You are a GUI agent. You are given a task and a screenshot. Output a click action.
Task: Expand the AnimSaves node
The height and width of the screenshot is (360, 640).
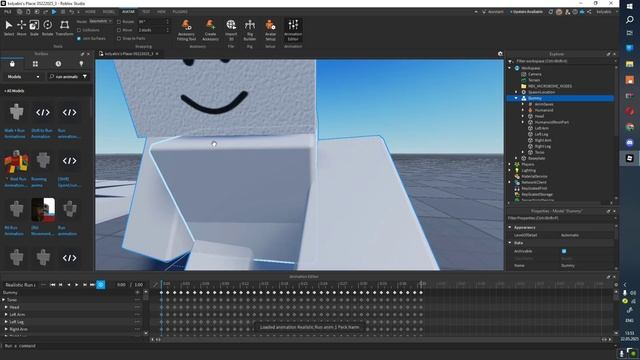(523, 104)
